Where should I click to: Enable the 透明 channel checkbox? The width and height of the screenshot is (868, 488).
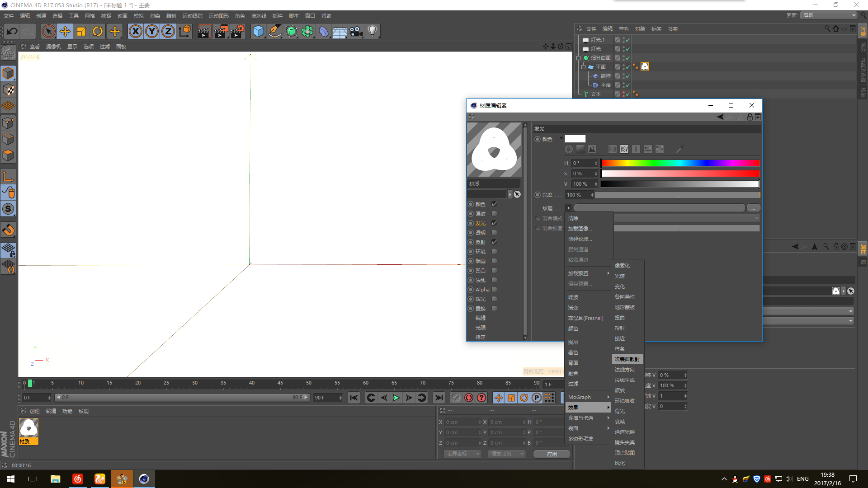[494, 233]
